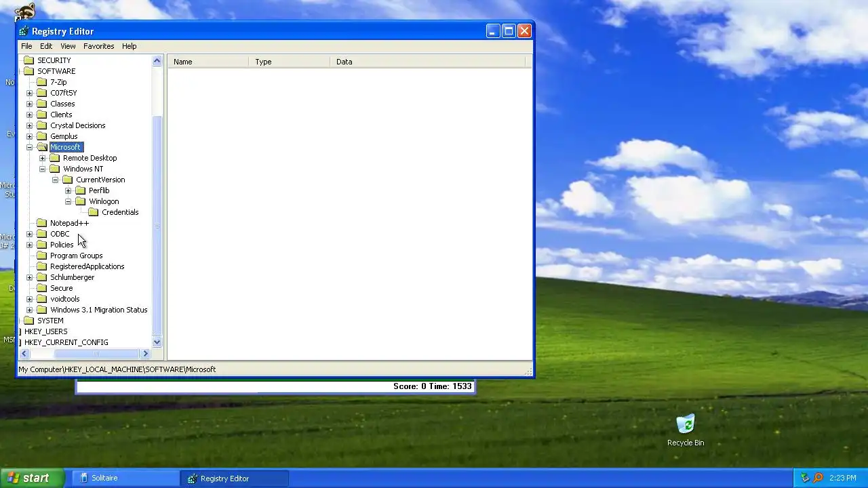Click the SECURITY folder icon
868x488 pixels.
(28, 60)
